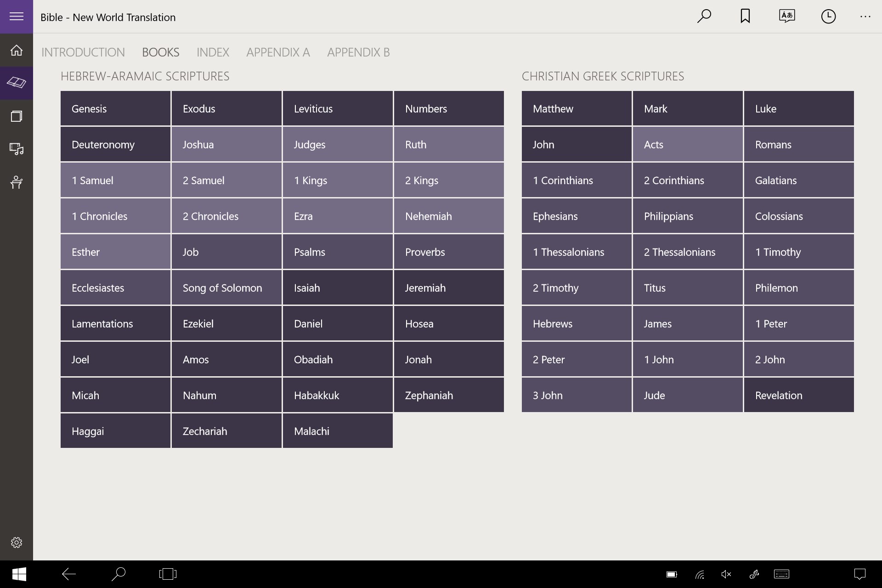Open the hamburger navigation menu
Image resolution: width=882 pixels, height=588 pixels.
pyautogui.click(x=17, y=17)
